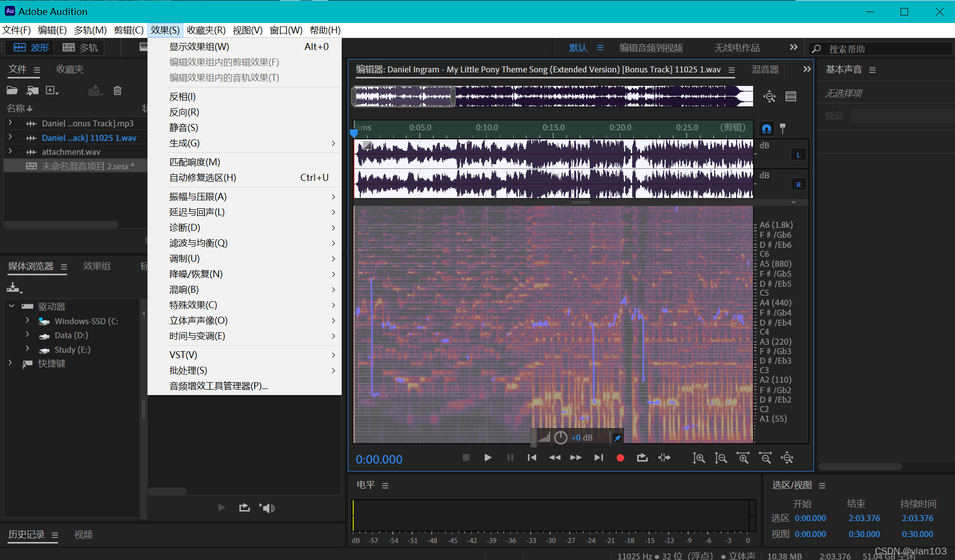Switch to Effects Rack tab
955x560 pixels.
pyautogui.click(x=96, y=266)
